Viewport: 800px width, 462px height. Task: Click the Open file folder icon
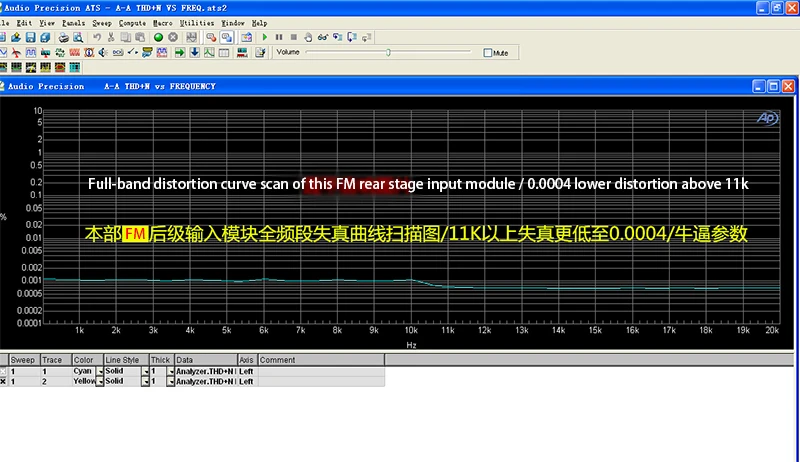point(16,37)
